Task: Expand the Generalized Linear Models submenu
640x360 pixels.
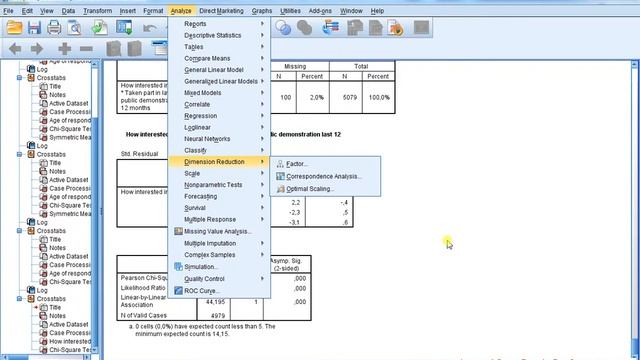Action: click(219, 81)
